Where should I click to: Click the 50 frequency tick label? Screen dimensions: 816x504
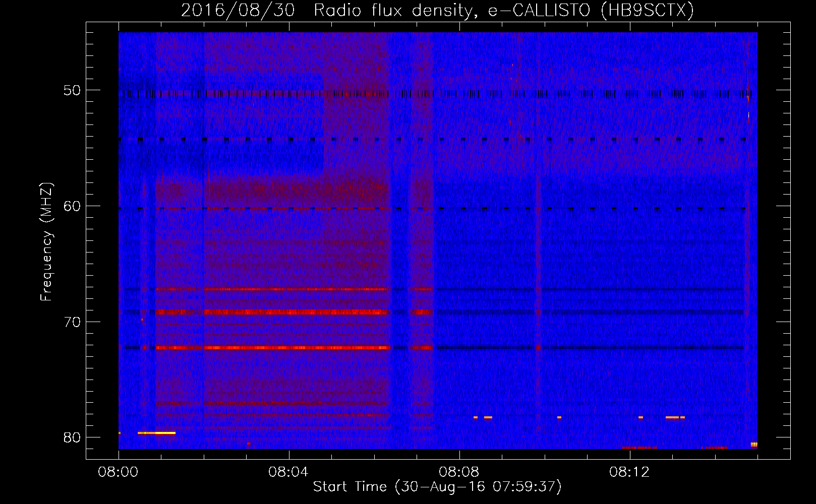(72, 90)
